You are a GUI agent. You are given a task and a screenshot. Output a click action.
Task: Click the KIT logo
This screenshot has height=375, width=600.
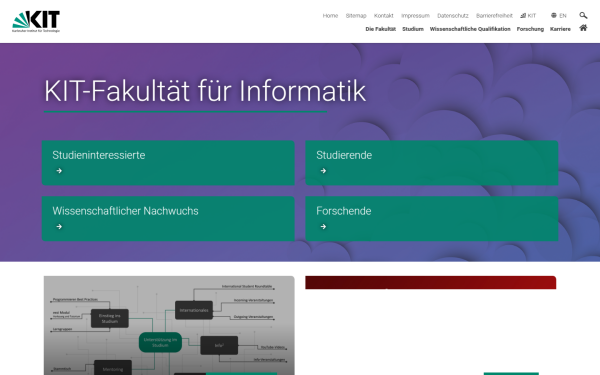36,21
